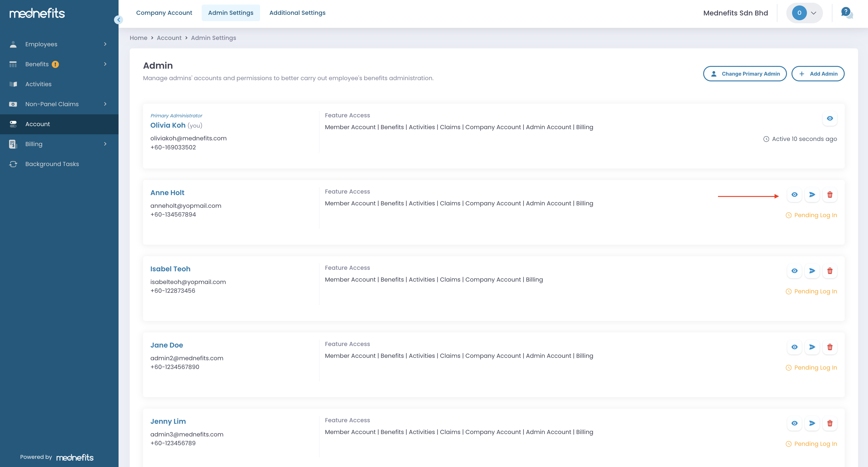This screenshot has width=868, height=467.
Task: Open Anne Holt admin name link
Action: 167,193
